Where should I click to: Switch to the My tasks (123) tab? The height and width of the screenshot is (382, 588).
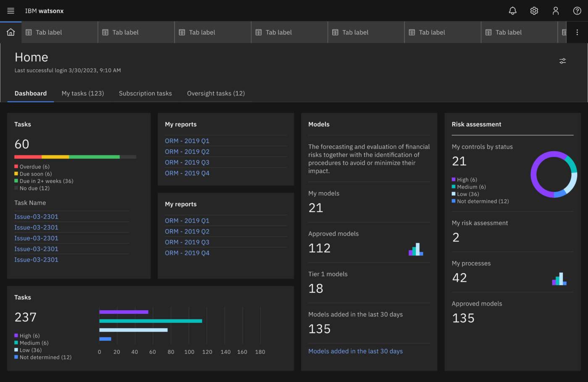coord(83,93)
